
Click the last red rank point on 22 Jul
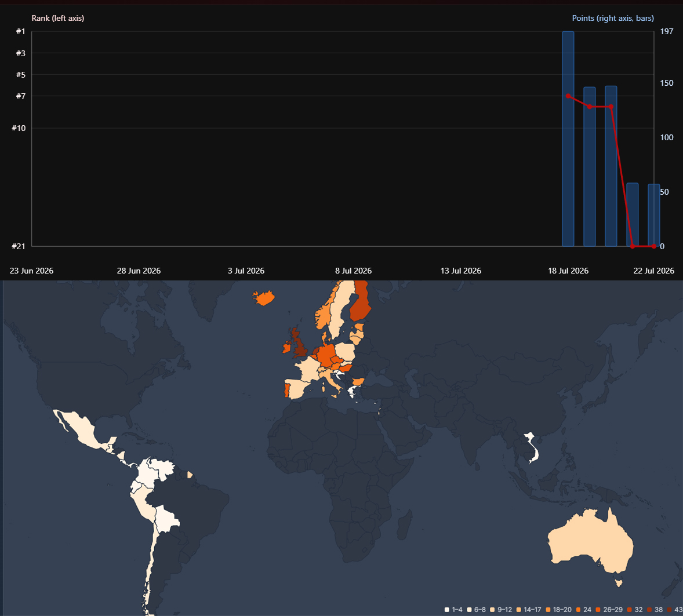click(x=654, y=246)
